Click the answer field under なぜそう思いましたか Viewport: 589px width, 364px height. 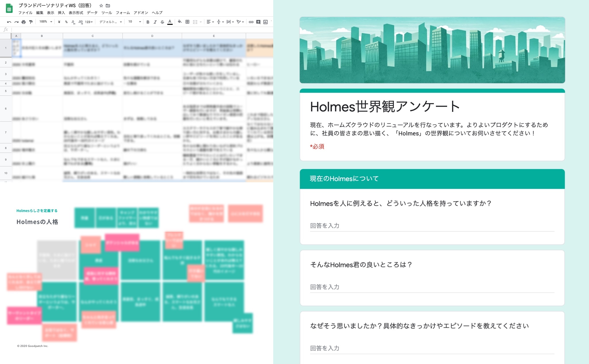[432, 348]
